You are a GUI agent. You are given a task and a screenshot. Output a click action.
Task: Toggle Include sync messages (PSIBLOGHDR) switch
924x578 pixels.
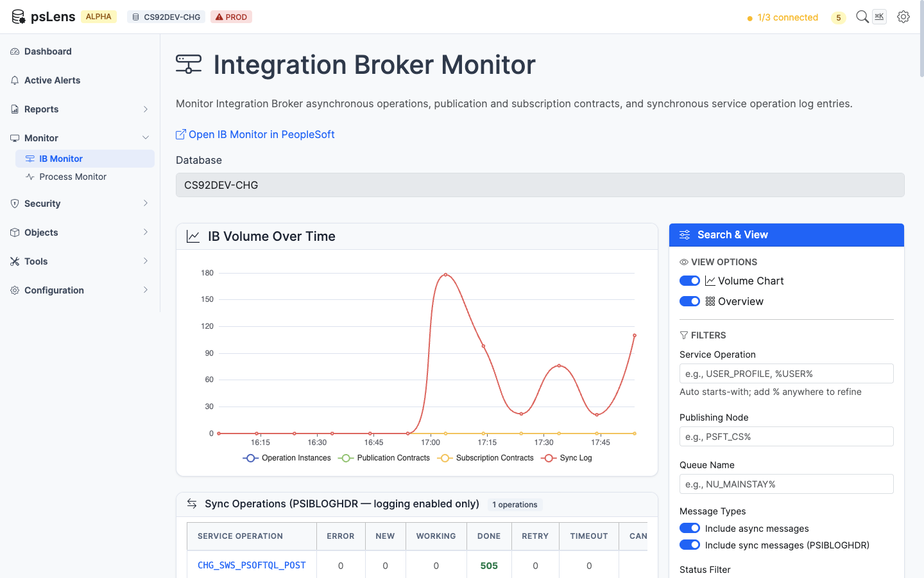pos(690,545)
